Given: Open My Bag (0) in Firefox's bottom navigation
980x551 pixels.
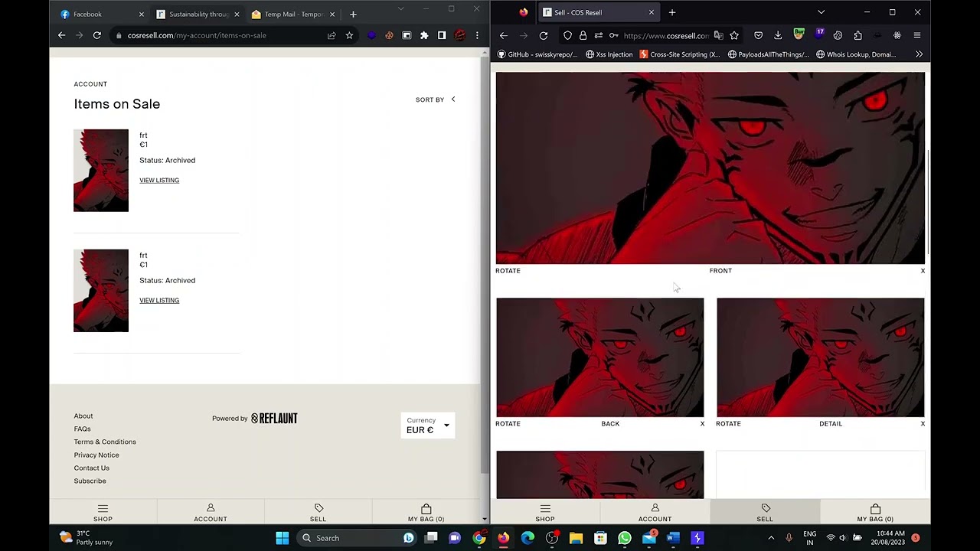Looking at the screenshot, I should (x=875, y=513).
